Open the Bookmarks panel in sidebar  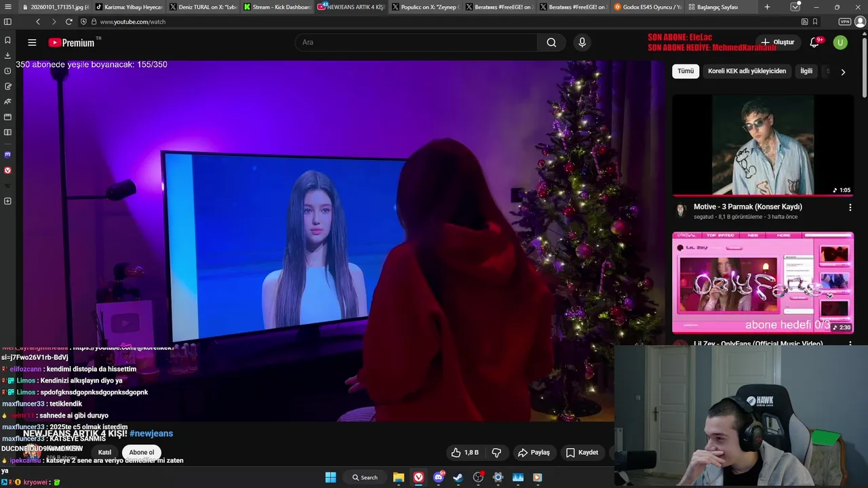(7, 40)
